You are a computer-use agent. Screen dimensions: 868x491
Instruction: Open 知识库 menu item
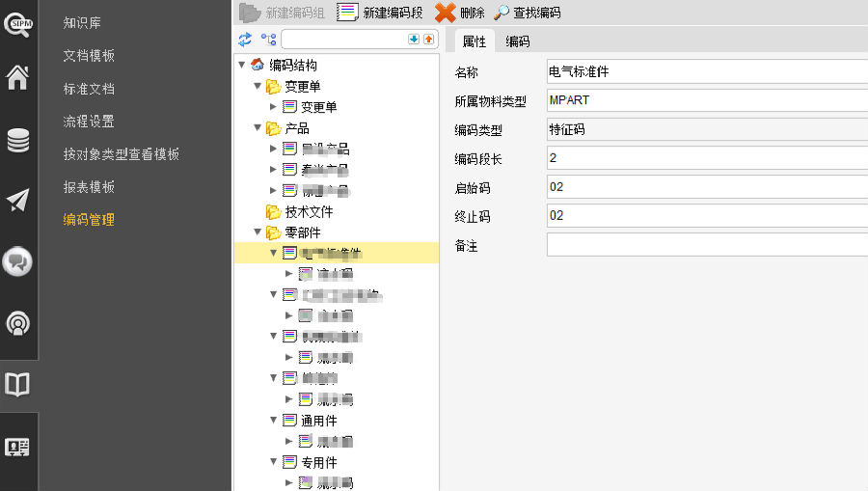pos(82,23)
